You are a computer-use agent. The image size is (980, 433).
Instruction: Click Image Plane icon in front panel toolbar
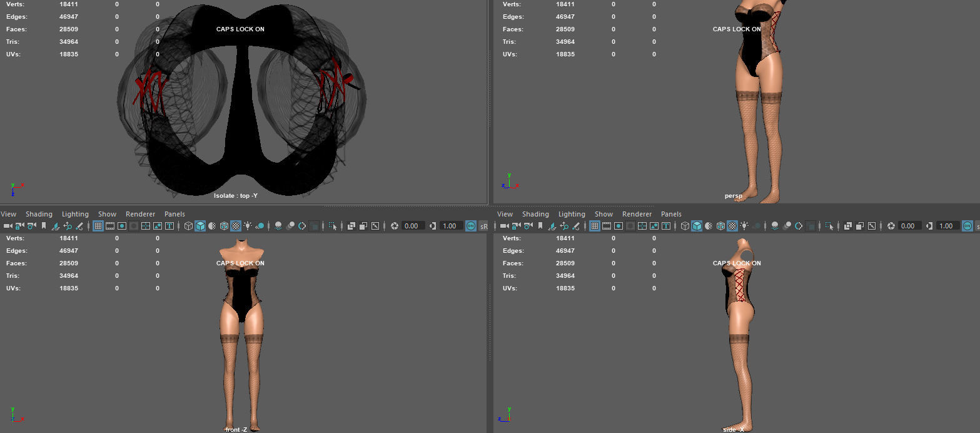[x=56, y=226]
